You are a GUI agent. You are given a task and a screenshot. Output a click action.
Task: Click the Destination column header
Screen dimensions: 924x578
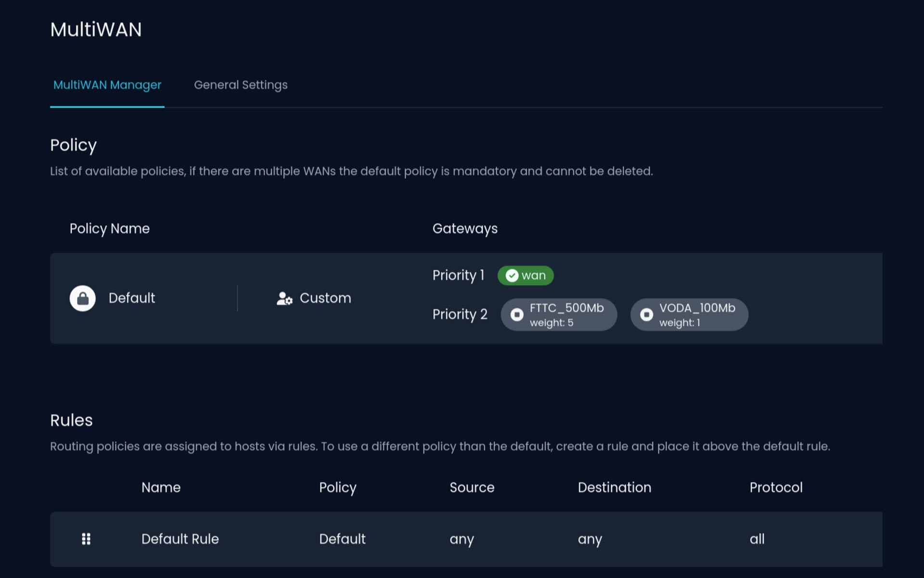(x=615, y=487)
